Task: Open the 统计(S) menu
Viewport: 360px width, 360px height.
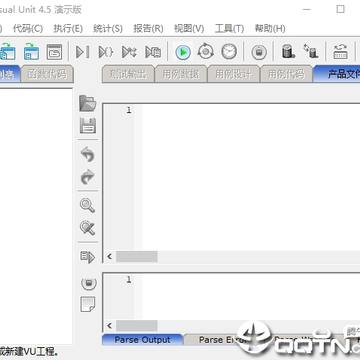Action: point(108,28)
